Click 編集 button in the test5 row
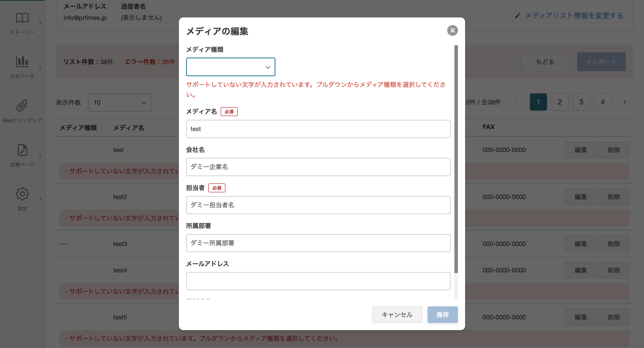644x348 pixels. (581, 317)
